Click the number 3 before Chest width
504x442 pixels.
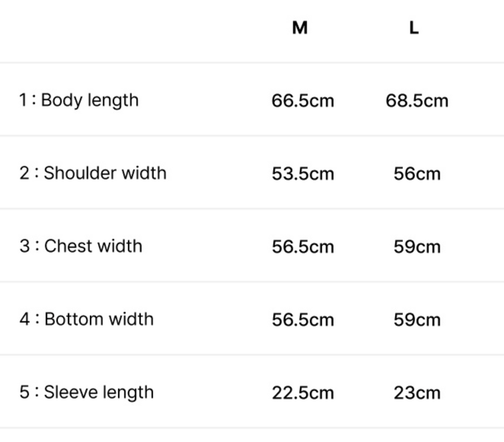(x=25, y=246)
